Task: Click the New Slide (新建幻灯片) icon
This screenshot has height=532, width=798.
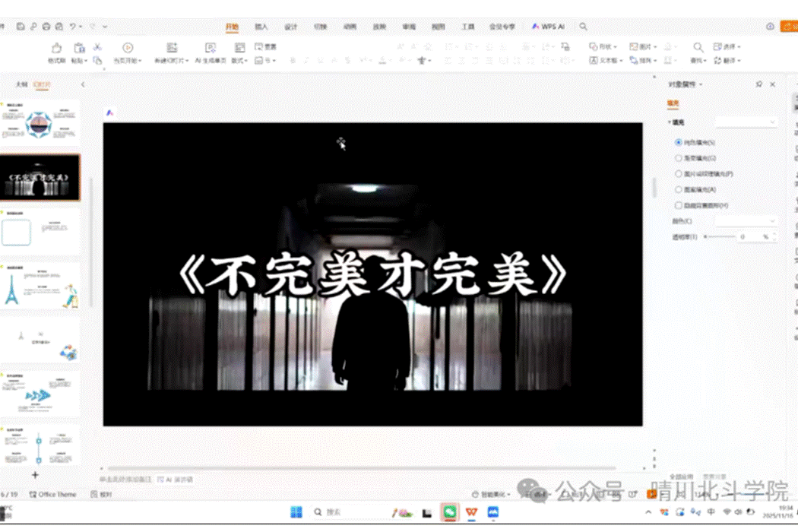Action: tap(172, 48)
